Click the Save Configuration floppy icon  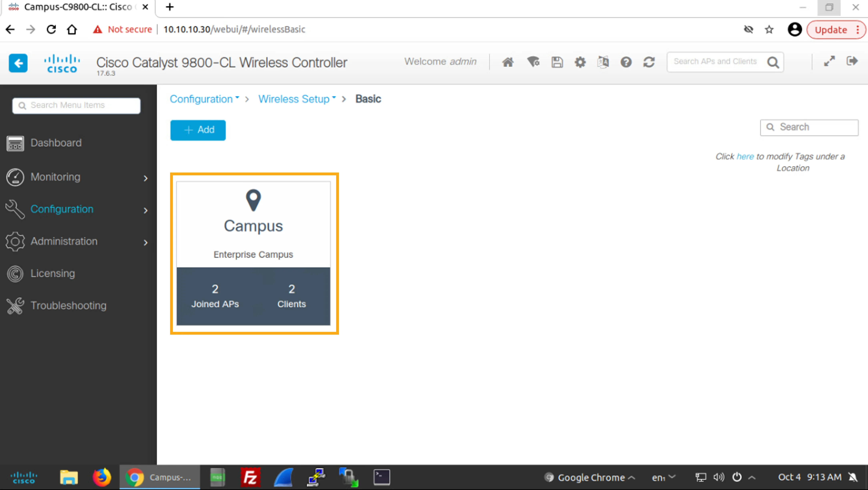tap(557, 62)
